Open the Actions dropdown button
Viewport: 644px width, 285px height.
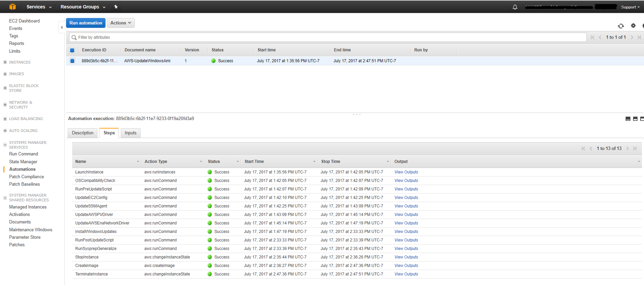121,23
